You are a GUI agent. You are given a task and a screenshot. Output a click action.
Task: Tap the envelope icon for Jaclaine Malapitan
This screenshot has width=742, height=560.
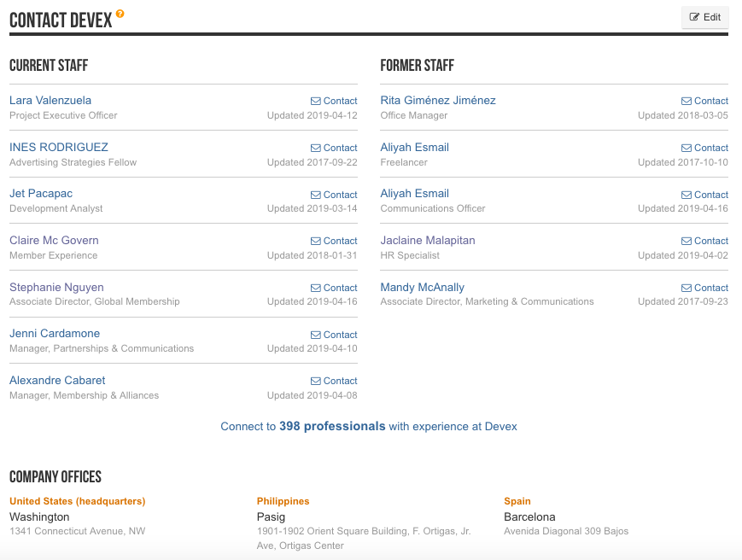click(x=686, y=242)
